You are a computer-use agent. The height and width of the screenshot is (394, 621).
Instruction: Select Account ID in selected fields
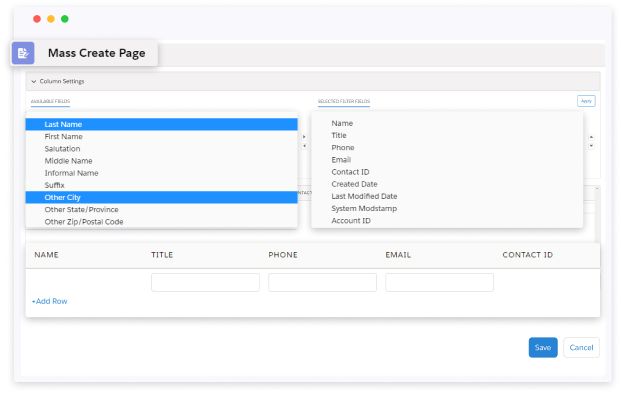[x=351, y=221]
